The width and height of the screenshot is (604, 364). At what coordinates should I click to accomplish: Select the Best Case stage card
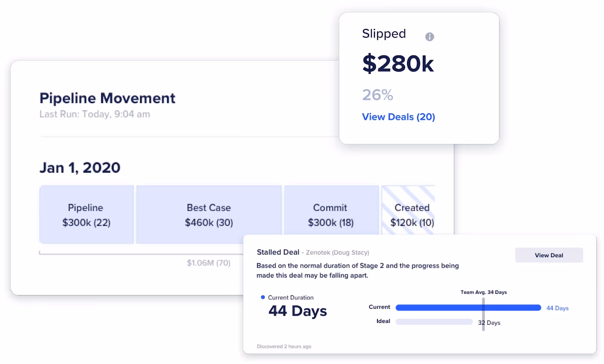click(208, 214)
